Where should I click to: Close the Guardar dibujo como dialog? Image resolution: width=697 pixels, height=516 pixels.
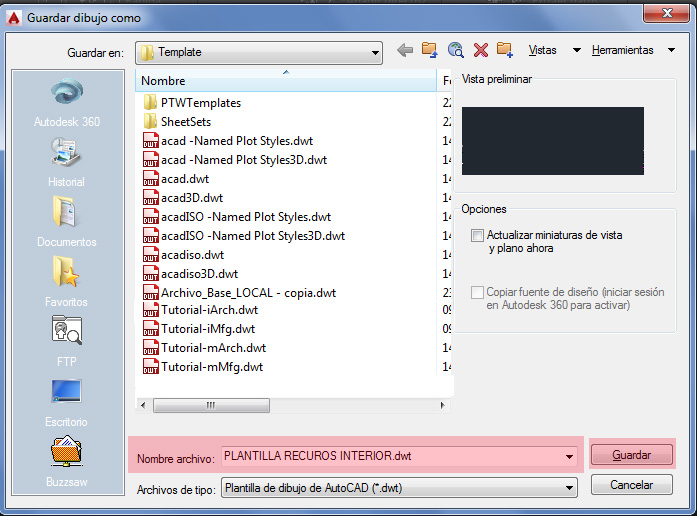pyautogui.click(x=667, y=13)
